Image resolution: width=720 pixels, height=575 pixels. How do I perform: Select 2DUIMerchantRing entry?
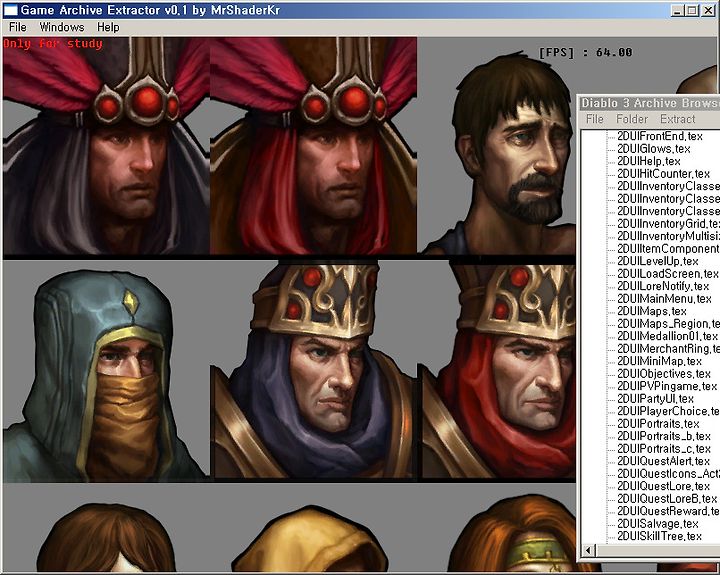pos(668,349)
